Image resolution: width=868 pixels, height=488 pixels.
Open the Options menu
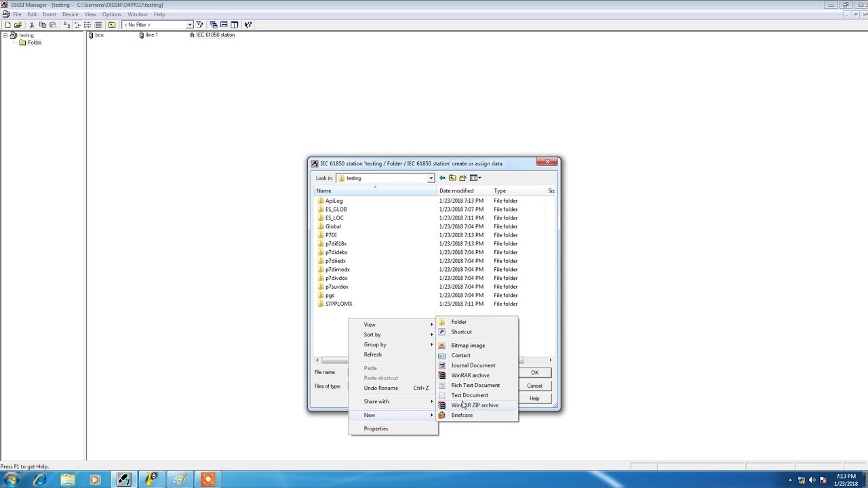pos(111,14)
